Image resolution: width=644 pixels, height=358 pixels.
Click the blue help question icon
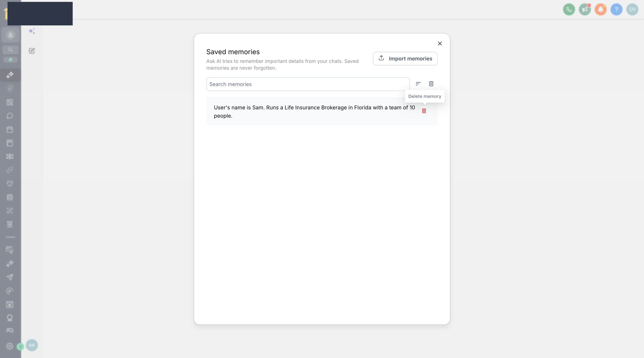616,9
